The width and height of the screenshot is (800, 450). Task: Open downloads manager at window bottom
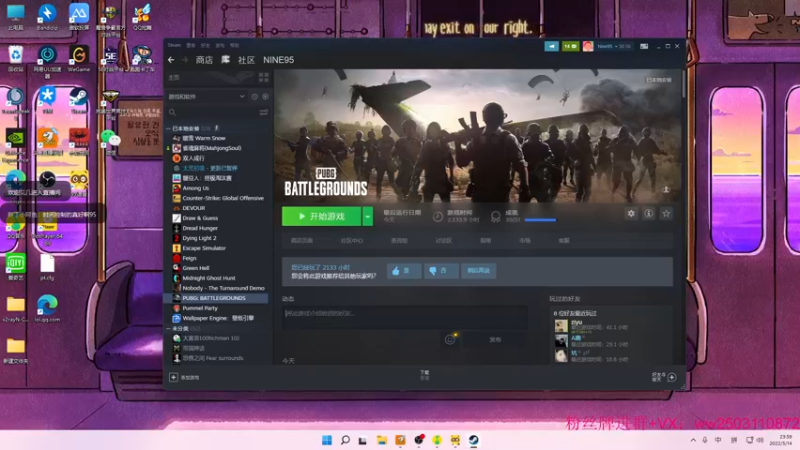424,376
